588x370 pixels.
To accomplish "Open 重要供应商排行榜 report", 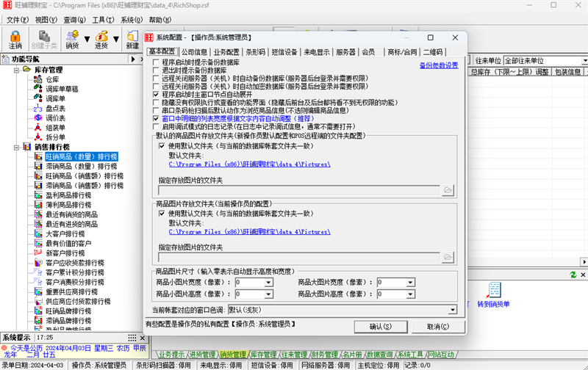I will click(71, 291).
